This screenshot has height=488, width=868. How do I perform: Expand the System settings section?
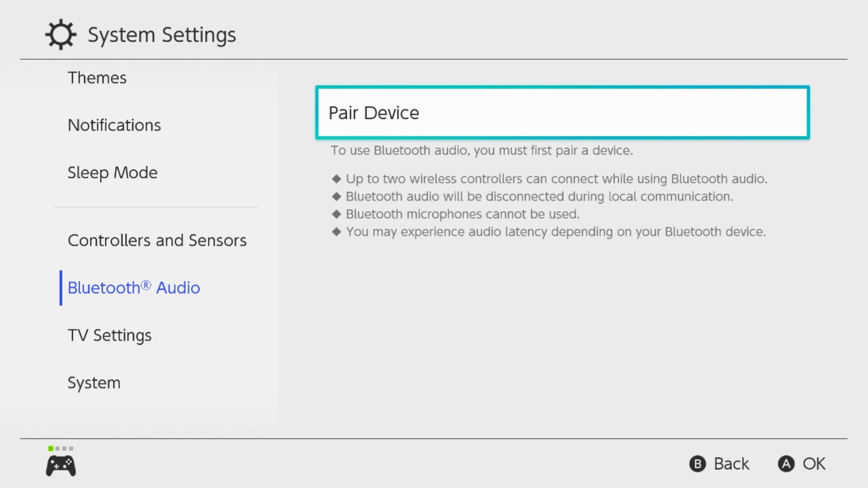click(94, 382)
